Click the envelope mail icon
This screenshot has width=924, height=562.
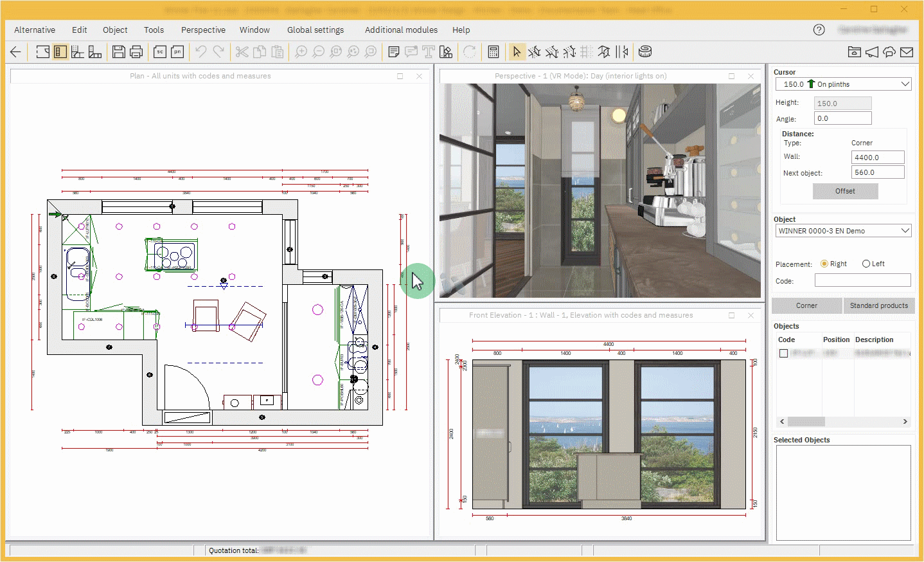907,52
